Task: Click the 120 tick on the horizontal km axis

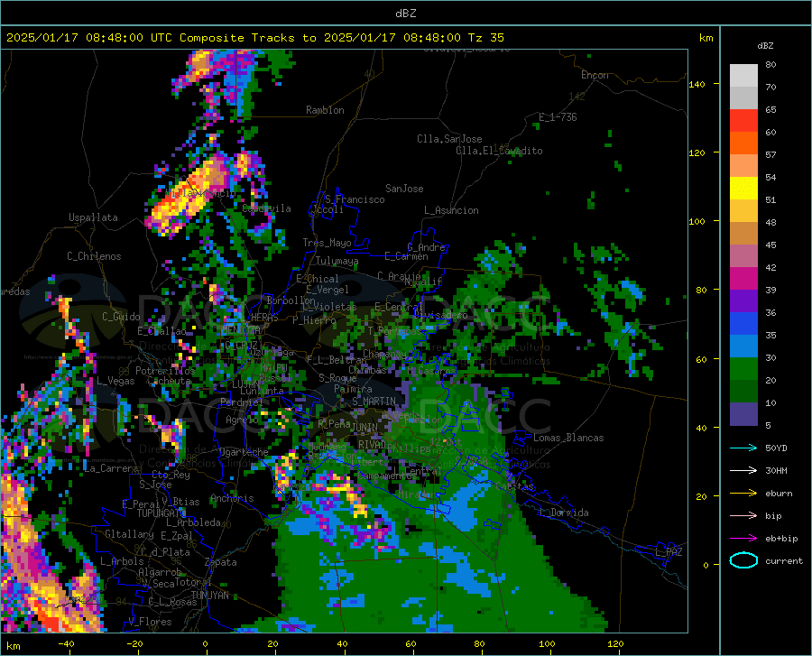Action: (615, 643)
